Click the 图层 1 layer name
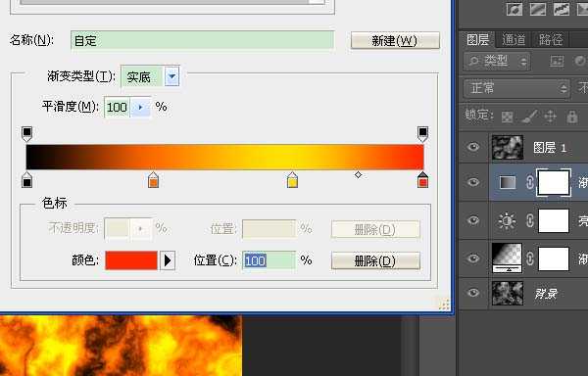This screenshot has height=376, width=588. (x=550, y=148)
